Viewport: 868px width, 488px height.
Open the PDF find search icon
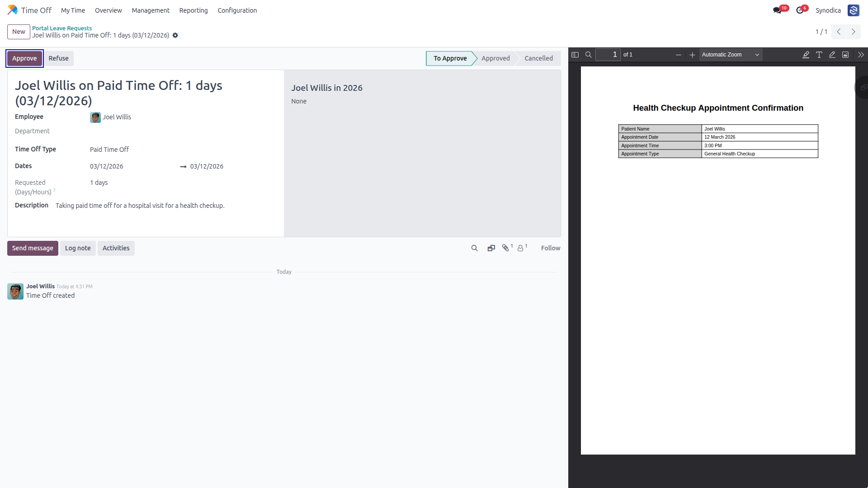pyautogui.click(x=589, y=55)
